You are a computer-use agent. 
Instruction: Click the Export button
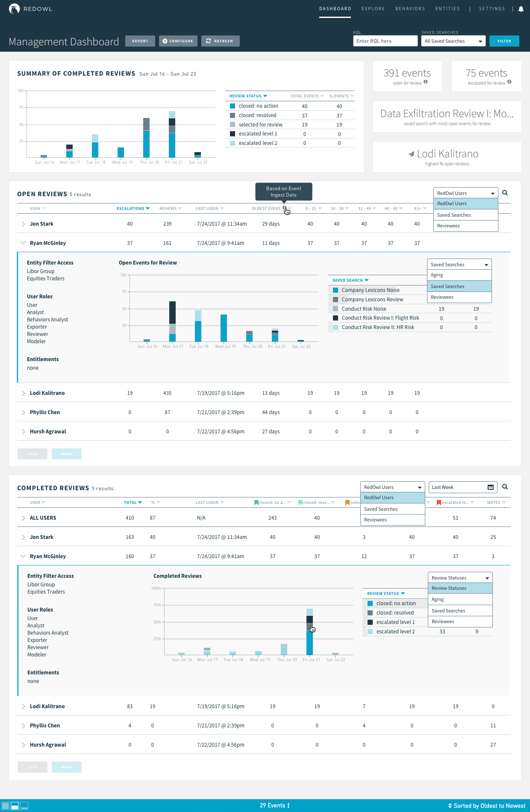click(x=140, y=41)
